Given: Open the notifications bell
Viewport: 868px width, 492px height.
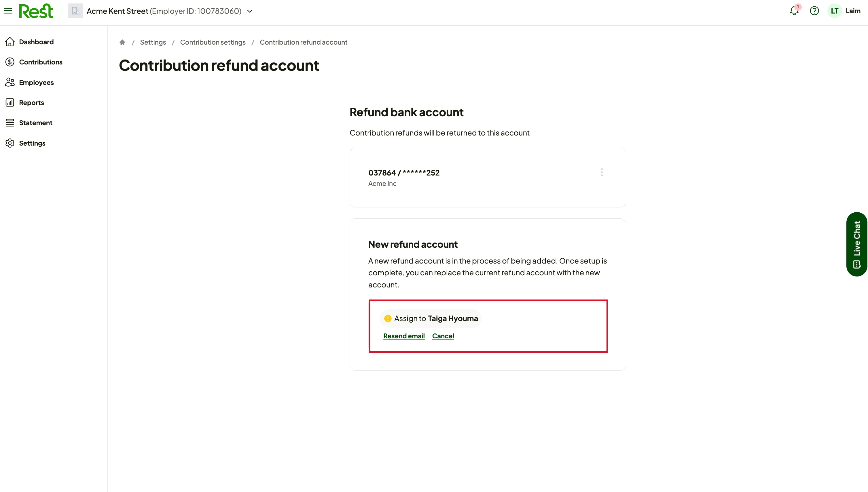Looking at the screenshot, I should point(794,11).
